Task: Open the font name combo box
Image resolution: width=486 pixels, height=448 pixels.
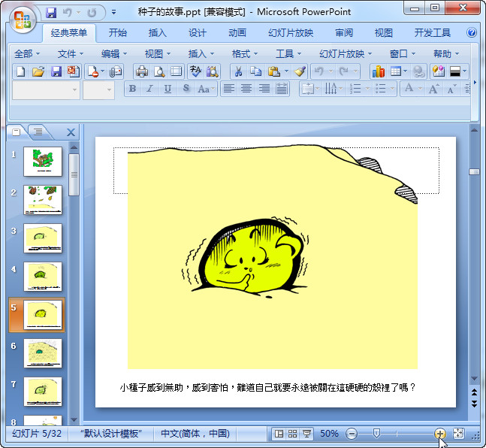Action: (46, 90)
